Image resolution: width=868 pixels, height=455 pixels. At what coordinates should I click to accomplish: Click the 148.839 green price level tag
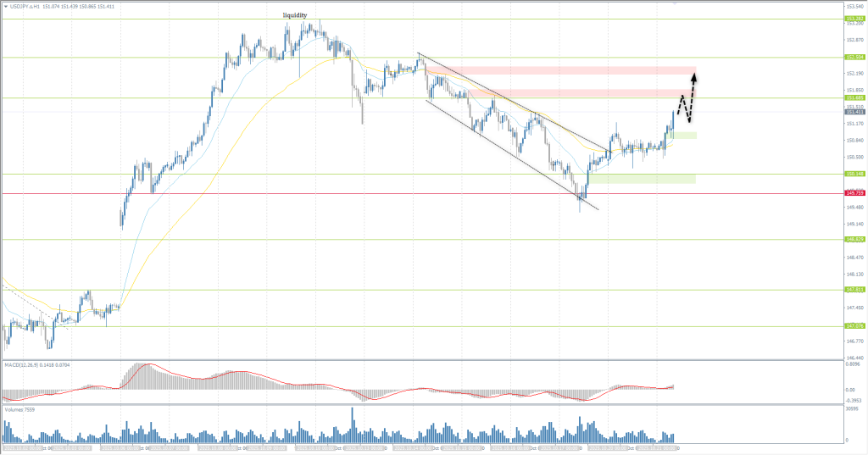854,239
